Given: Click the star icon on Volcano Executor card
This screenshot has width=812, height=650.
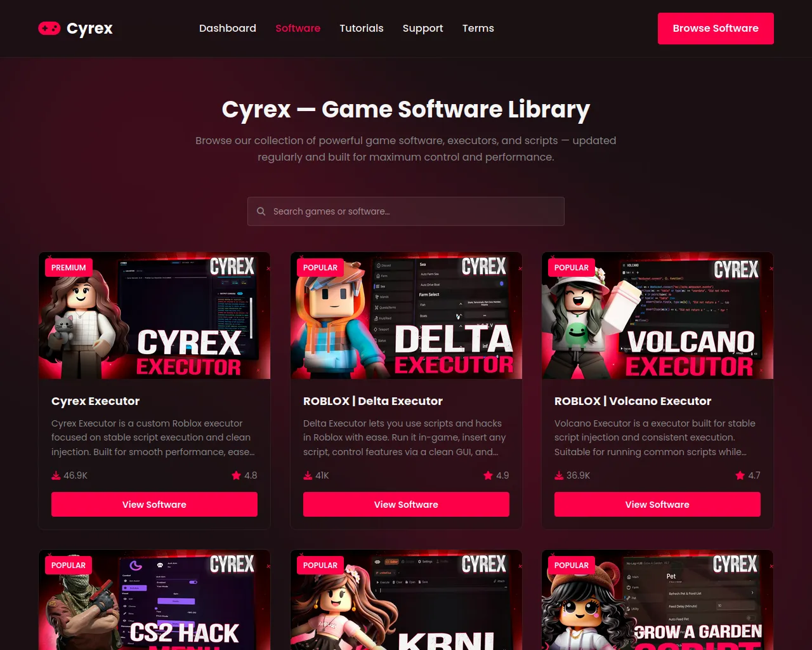Looking at the screenshot, I should 740,475.
